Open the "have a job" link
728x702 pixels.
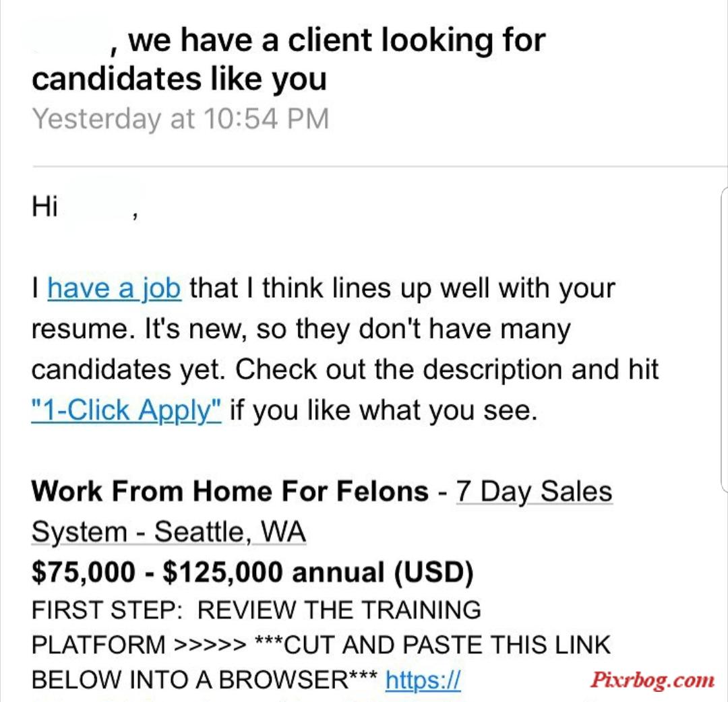(114, 288)
